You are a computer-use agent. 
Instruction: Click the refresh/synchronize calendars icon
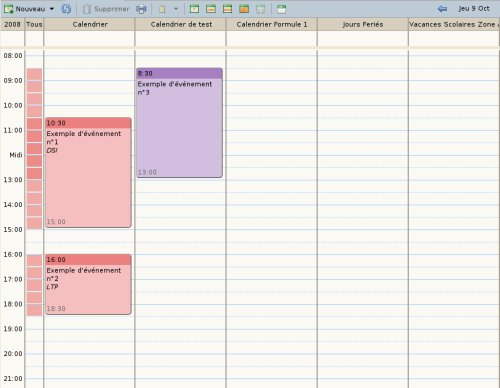click(x=66, y=9)
